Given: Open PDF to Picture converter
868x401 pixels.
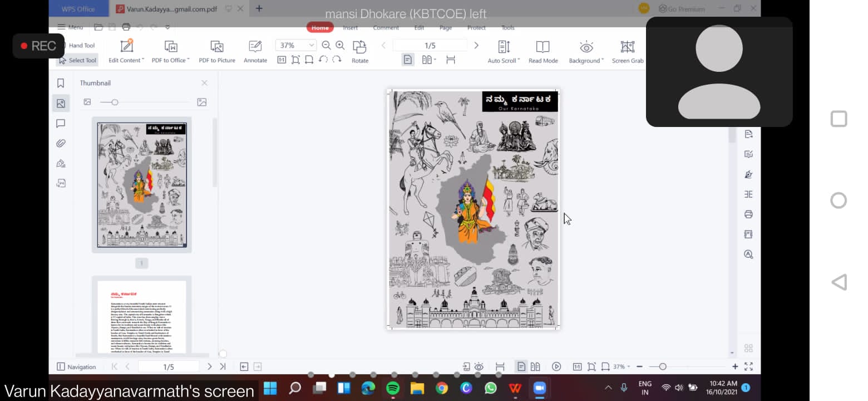Looking at the screenshot, I should (x=217, y=52).
